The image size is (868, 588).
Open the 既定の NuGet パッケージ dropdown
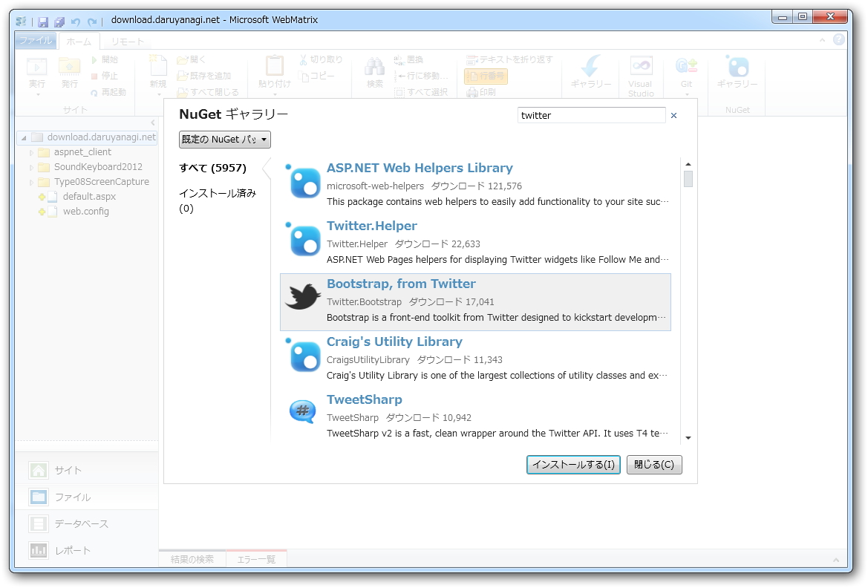pyautogui.click(x=223, y=139)
